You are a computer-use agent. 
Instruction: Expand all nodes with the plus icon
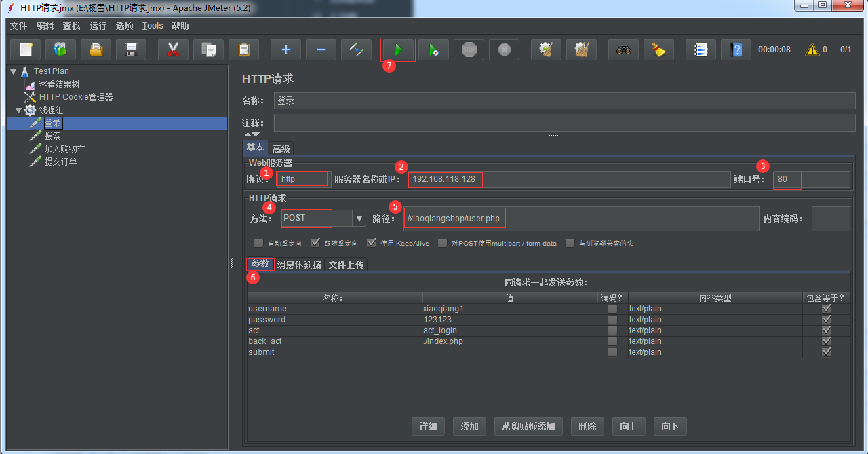[285, 50]
